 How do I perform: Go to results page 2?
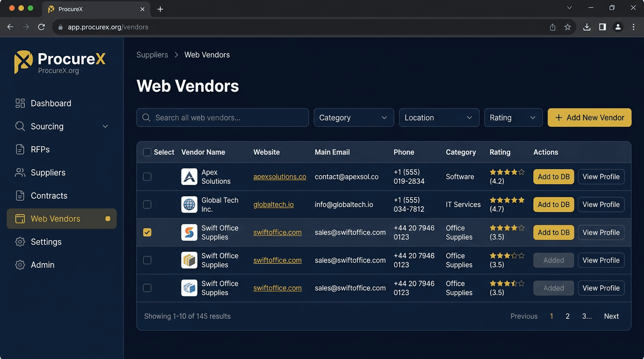[567, 316]
